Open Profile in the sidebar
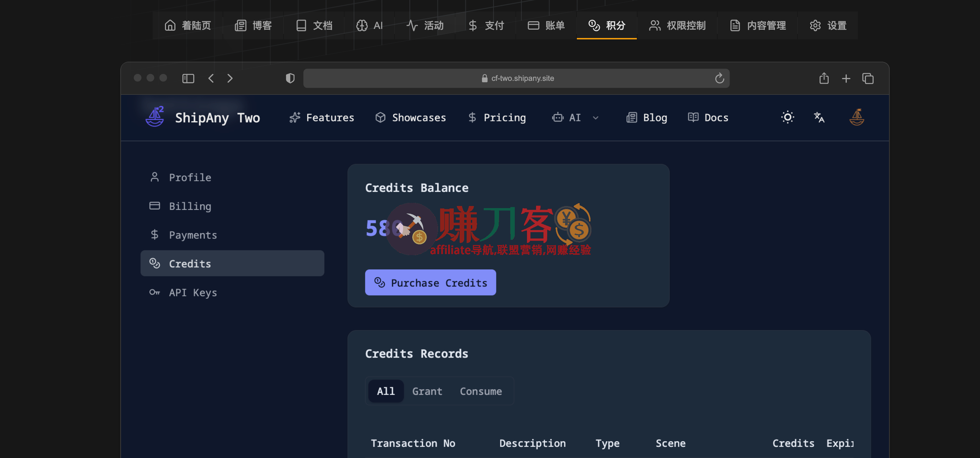 tap(233, 177)
